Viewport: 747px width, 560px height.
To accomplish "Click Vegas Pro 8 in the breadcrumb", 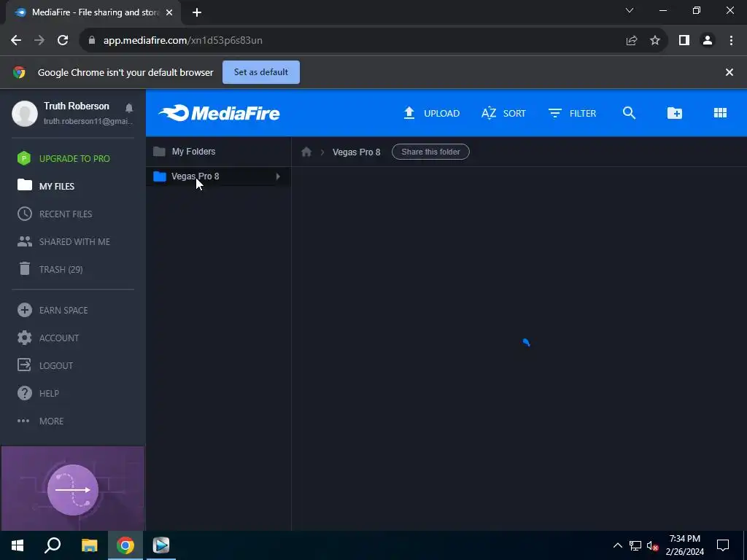I will click(x=356, y=152).
